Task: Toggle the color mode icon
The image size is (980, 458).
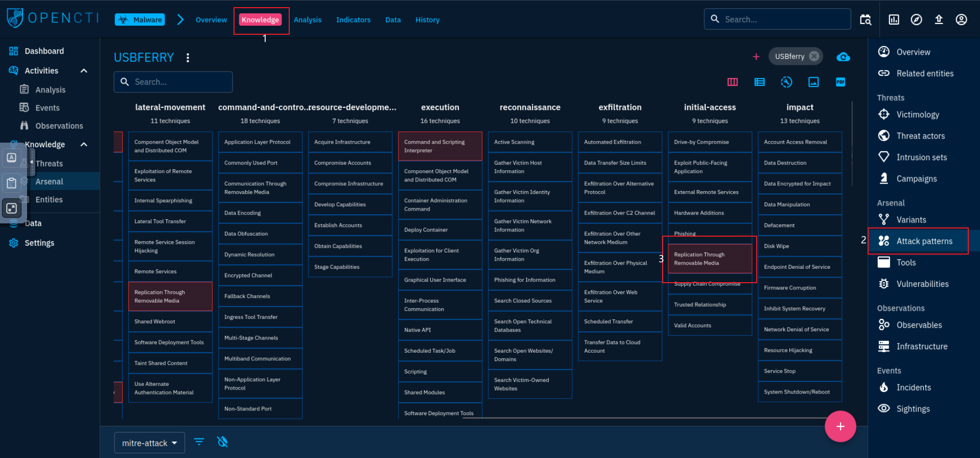Action: [222, 442]
